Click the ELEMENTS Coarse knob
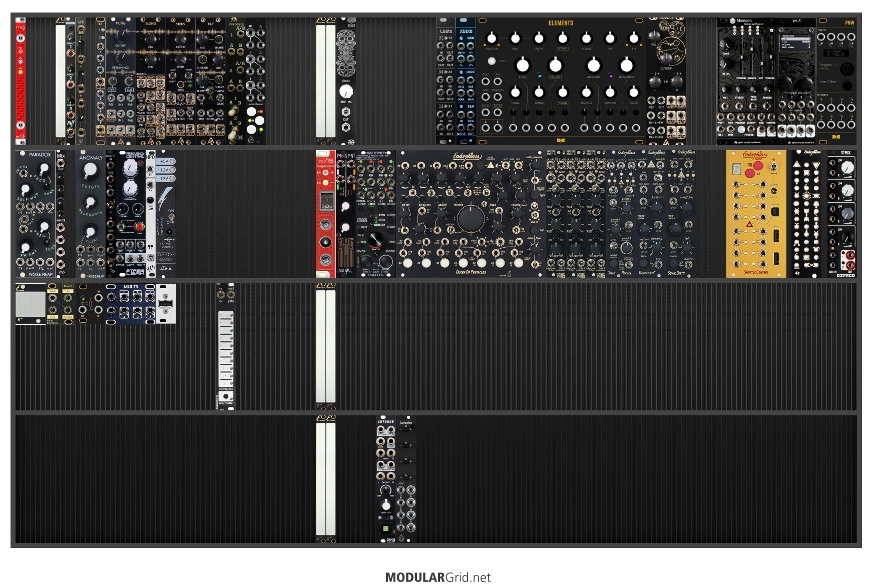Image resolution: width=877 pixels, height=588 pixels. tap(586, 38)
